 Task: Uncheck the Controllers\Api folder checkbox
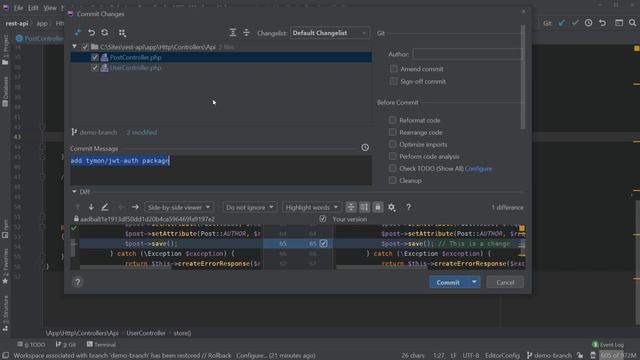85,47
